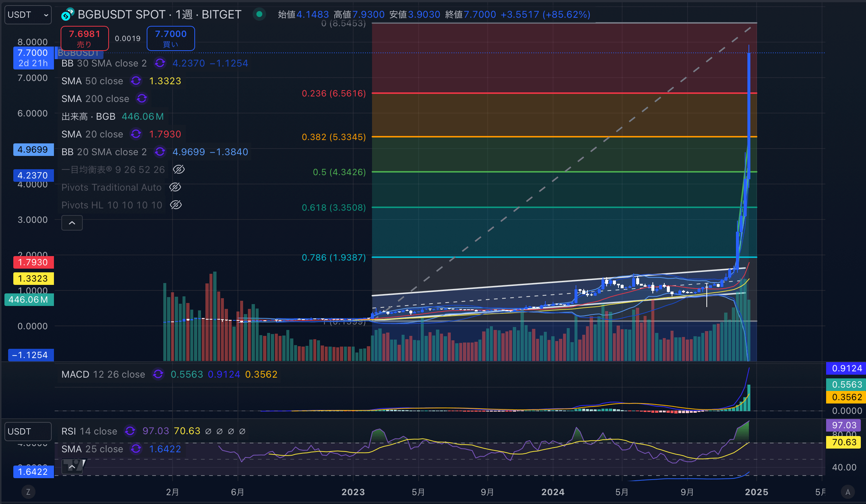Select the BB 20 SMA close 2 legend
This screenshot has height=504, width=866.
click(104, 152)
